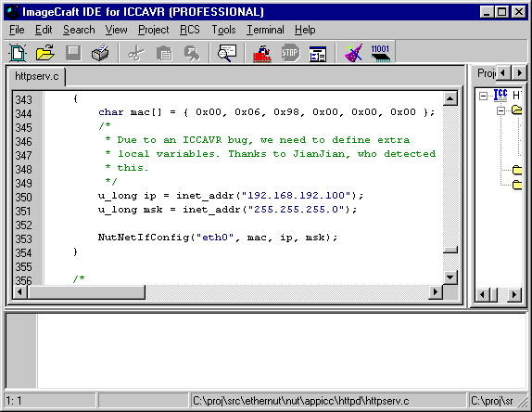The image size is (532, 412).
Task: Open the Project menu
Action: pos(153,30)
